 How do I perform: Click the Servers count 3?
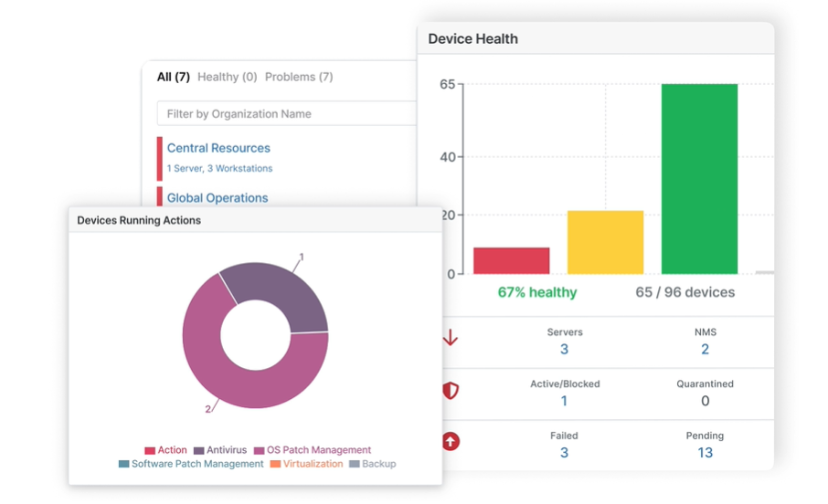point(565,349)
